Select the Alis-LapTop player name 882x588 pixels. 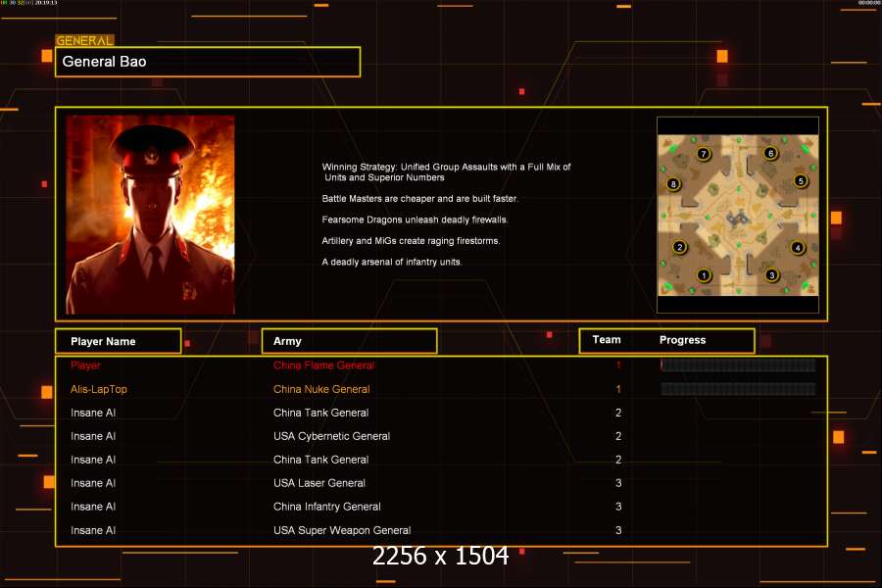point(99,389)
